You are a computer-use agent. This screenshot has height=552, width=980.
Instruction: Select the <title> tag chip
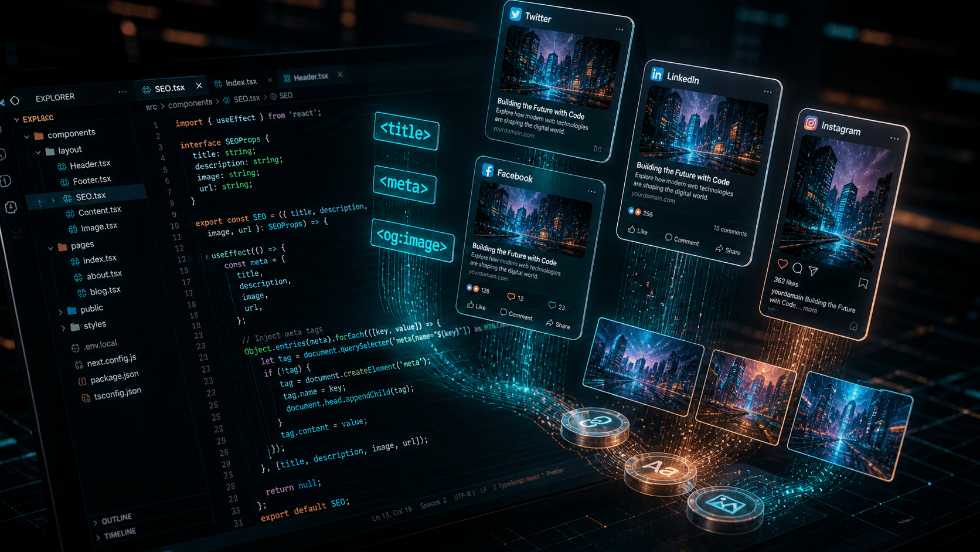tap(406, 131)
